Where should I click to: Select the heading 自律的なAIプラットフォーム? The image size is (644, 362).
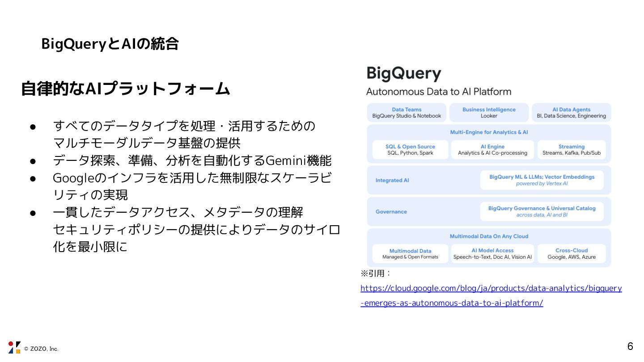click(125, 88)
